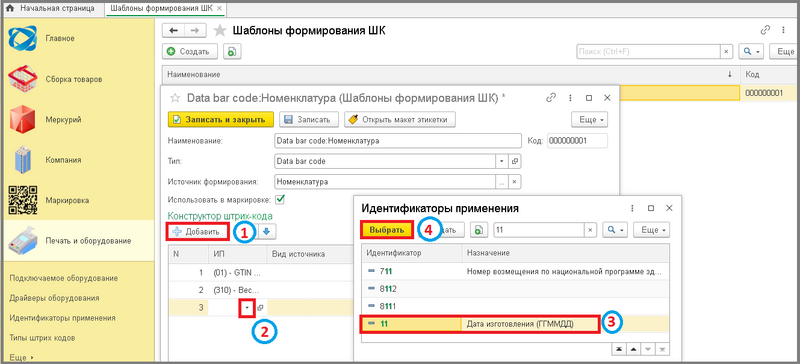This screenshot has width=800, height=364.
Task: Click Записать и закрыть button
Action: coord(221,119)
